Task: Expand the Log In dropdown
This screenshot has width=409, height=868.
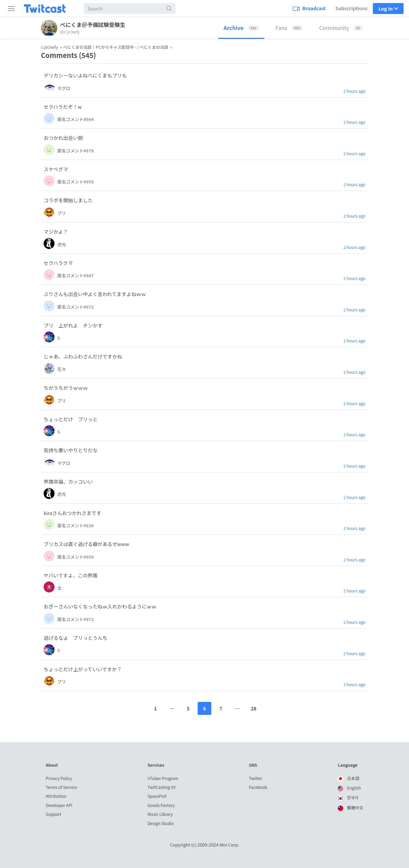Action: [x=388, y=9]
